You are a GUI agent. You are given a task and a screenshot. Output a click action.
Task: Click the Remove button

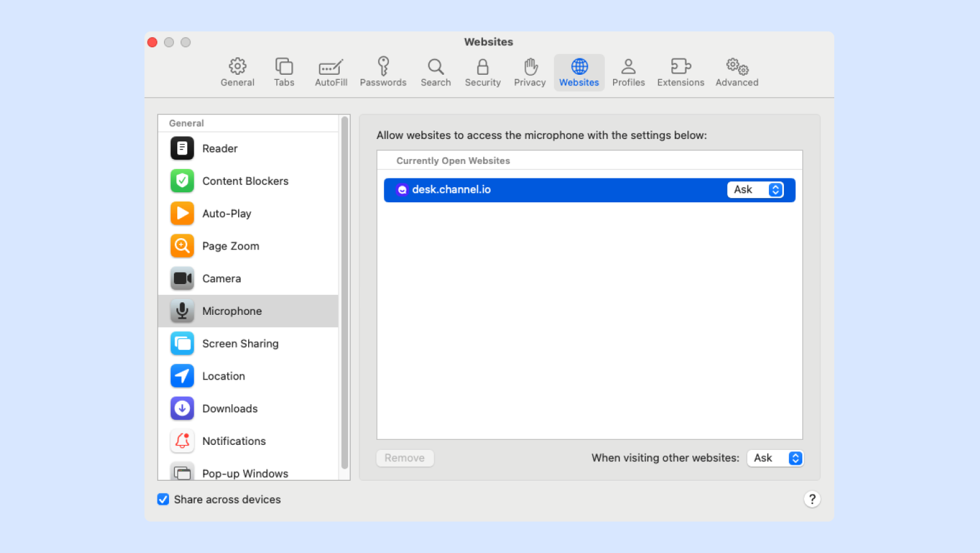tap(405, 458)
